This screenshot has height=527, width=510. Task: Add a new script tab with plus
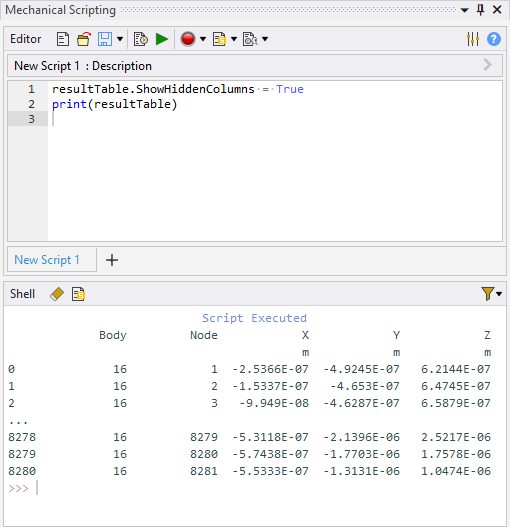click(112, 260)
